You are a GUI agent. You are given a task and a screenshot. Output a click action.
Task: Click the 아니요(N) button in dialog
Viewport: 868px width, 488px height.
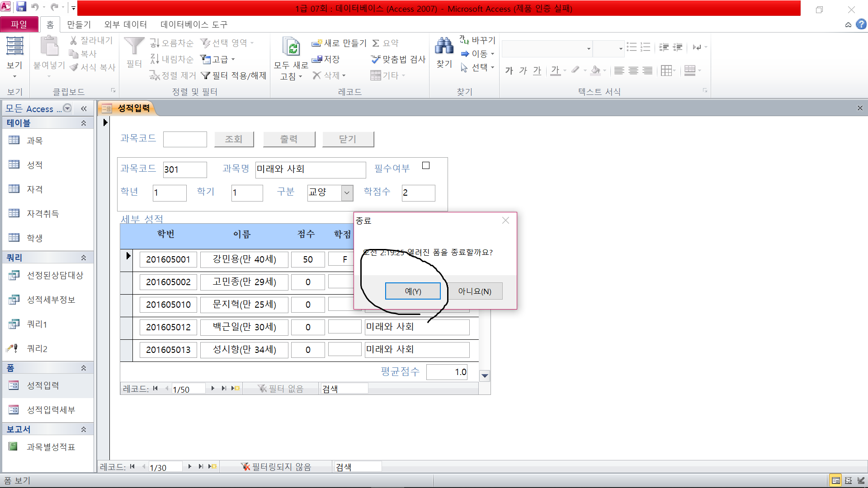pyautogui.click(x=474, y=291)
